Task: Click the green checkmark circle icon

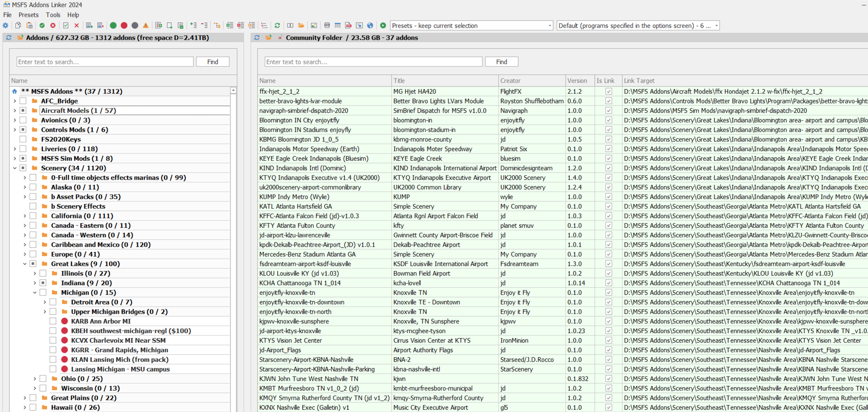Action: point(42,25)
